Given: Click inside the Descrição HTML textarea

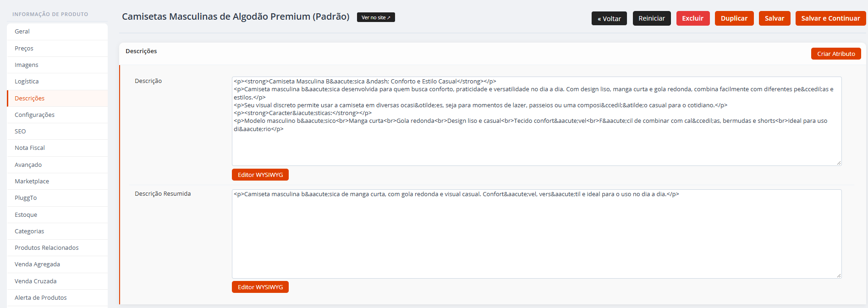Looking at the screenshot, I should click(x=537, y=121).
